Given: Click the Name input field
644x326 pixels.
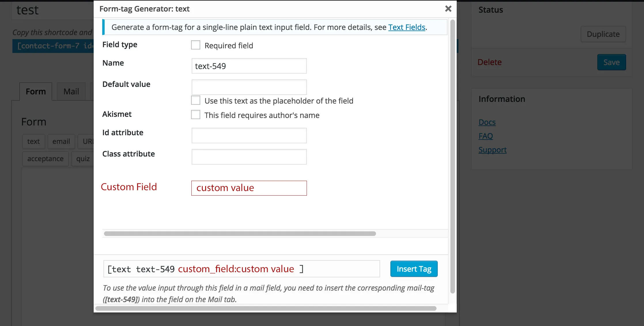Looking at the screenshot, I should pos(249,66).
